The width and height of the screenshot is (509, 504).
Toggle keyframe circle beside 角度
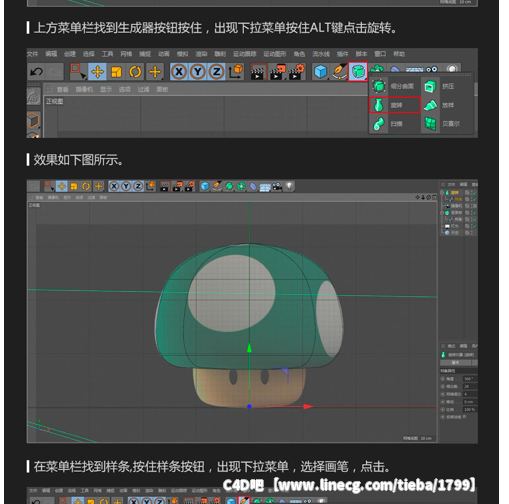point(443,379)
